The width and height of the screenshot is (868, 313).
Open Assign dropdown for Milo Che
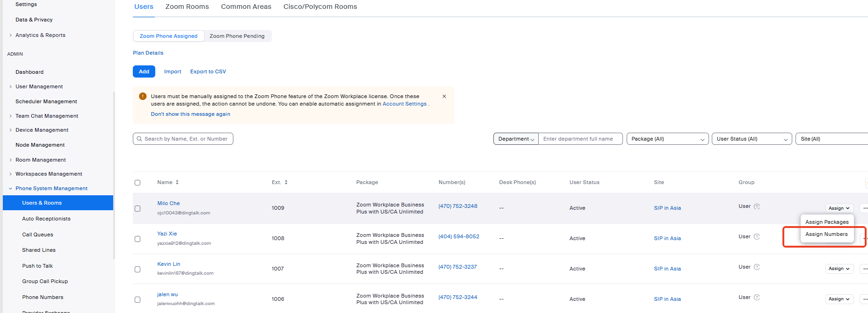839,208
